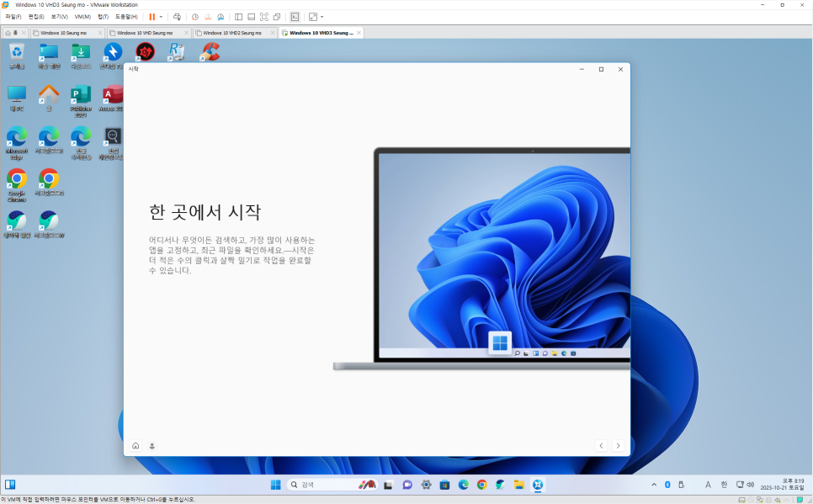Select the Revo recycle bin desktop shortcut
This screenshot has height=504, width=813.
[177, 52]
